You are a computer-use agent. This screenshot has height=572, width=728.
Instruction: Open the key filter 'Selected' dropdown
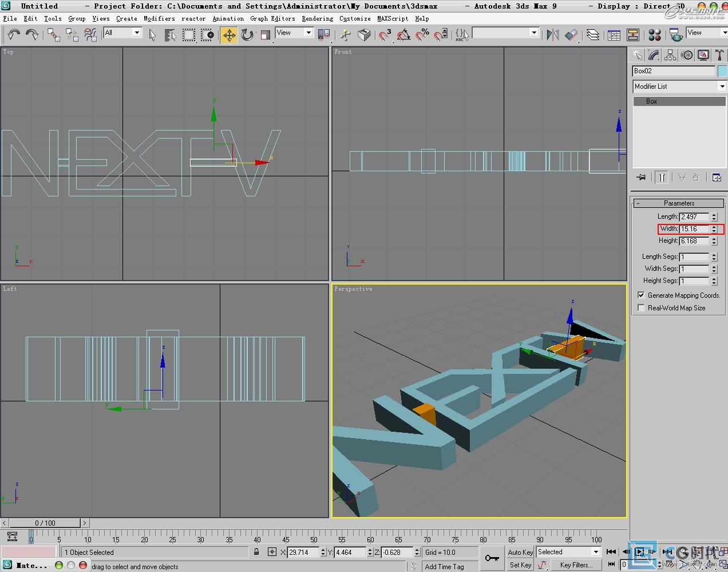tap(596, 552)
